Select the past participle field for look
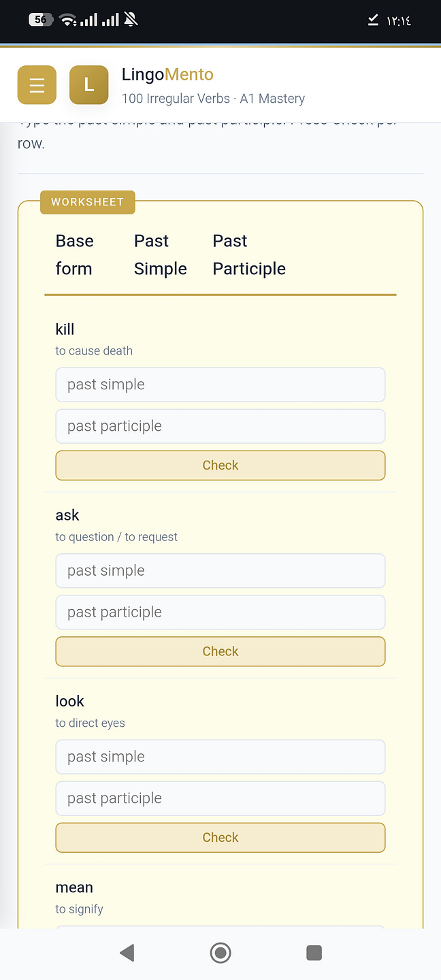 (220, 798)
